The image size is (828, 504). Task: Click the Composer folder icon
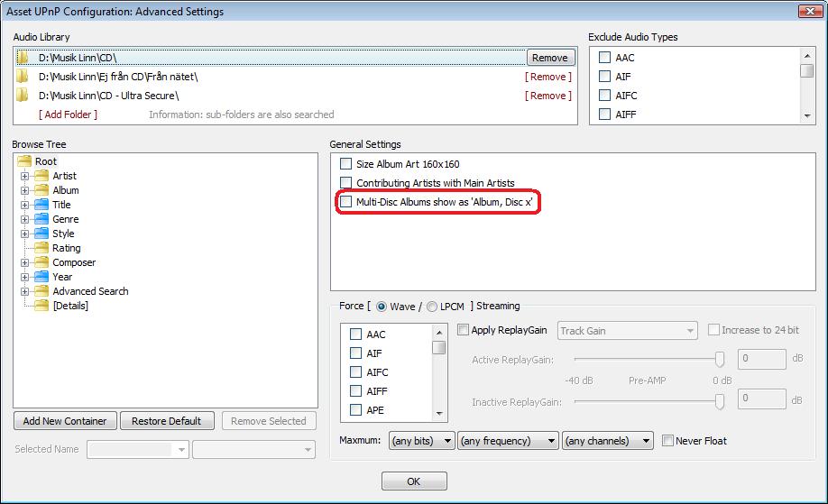[41, 262]
